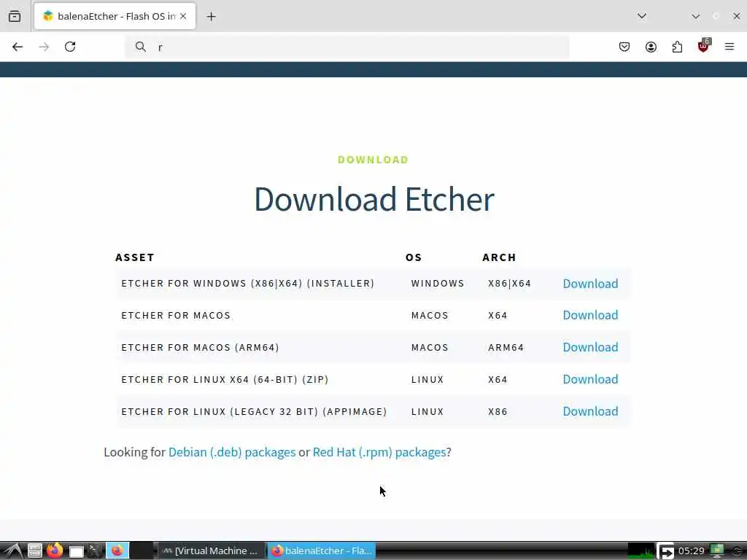Click the CPU usage graph in taskbar
This screenshot has width=747, height=560.
point(641,551)
